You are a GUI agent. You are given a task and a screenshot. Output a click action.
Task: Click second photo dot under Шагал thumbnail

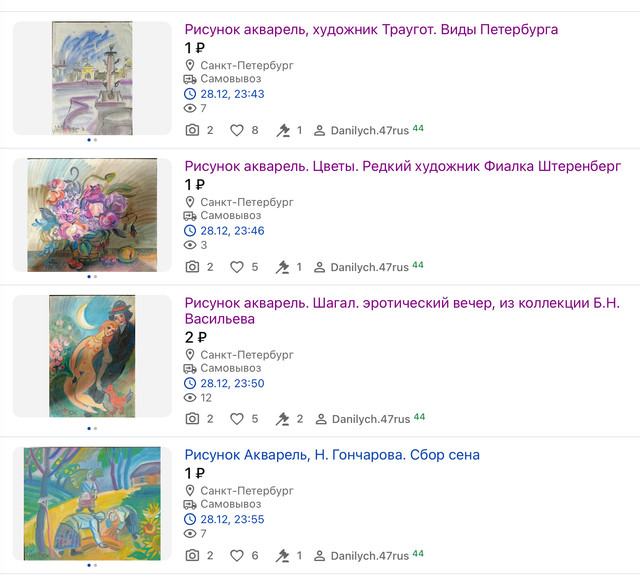coord(96,429)
